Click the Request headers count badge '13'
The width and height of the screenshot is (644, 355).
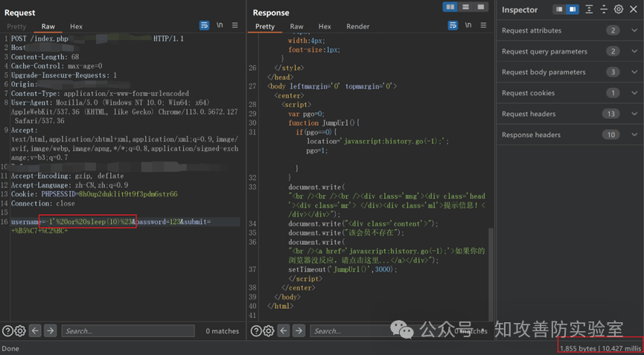610,114
